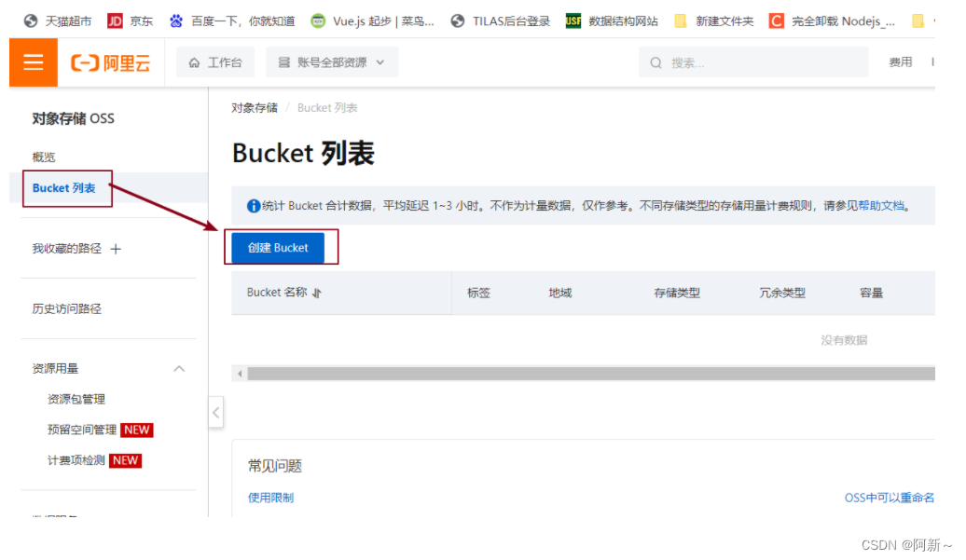Add a favorite path with plus icon
This screenshot has width=966, height=560.
116,249
